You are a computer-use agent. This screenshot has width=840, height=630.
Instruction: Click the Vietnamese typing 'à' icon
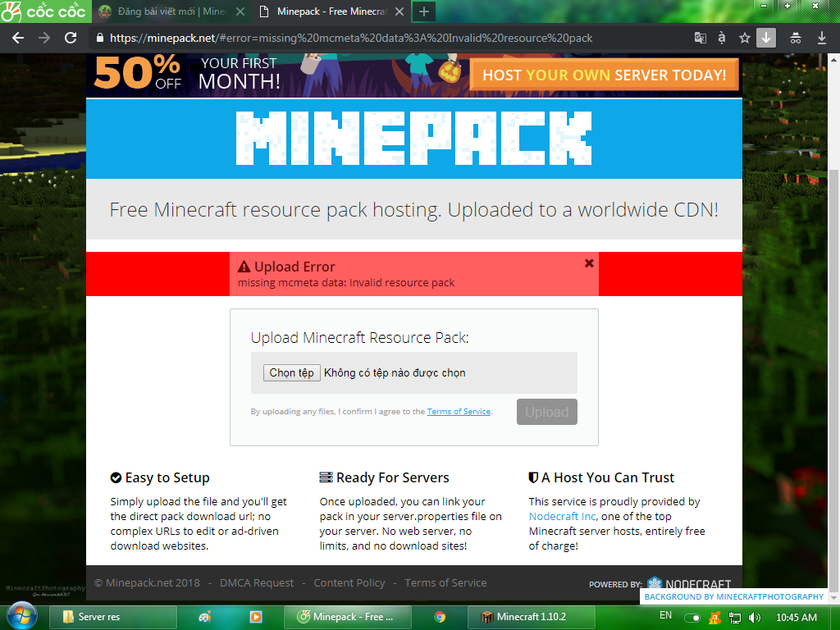pos(722,38)
